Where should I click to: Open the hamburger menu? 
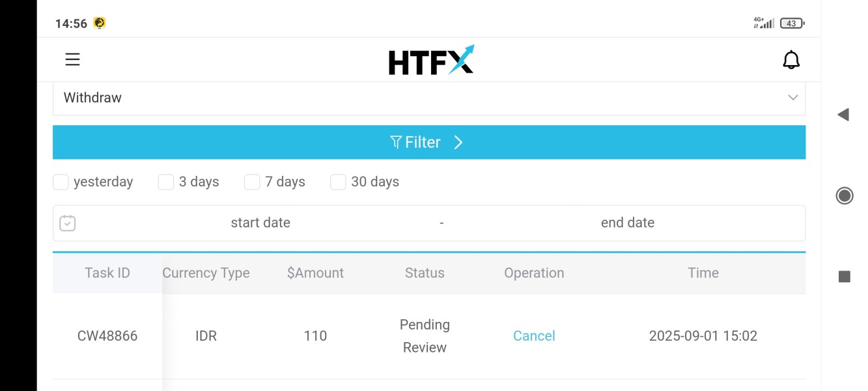(x=72, y=60)
